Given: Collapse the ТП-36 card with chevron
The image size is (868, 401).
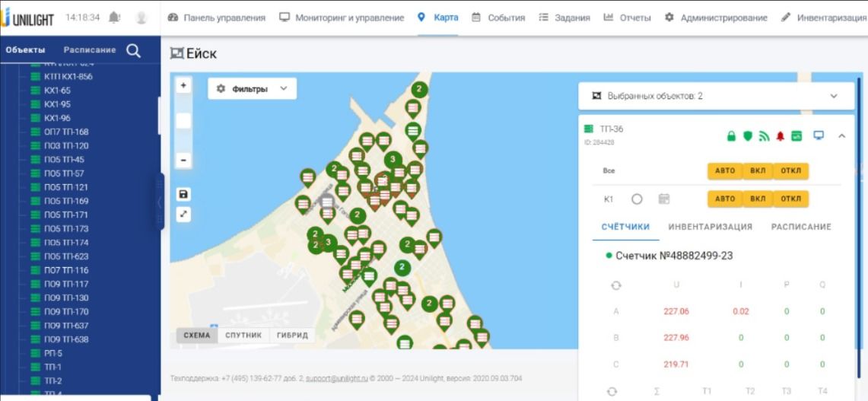Looking at the screenshot, I should (x=841, y=136).
